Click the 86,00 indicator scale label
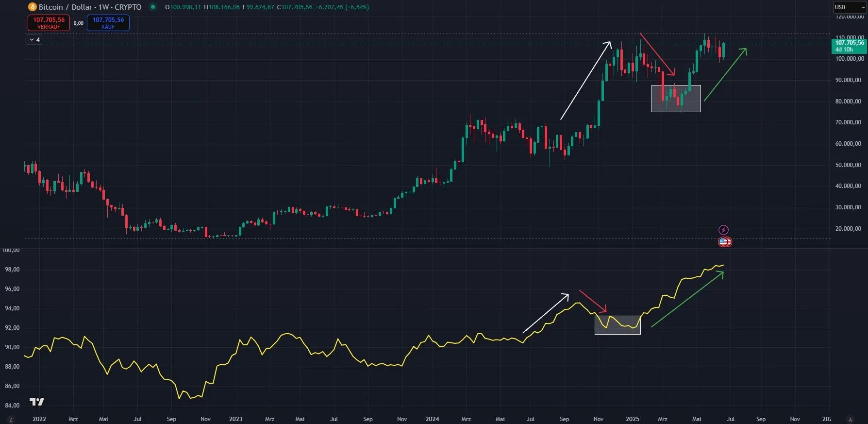868x424 pixels. [x=12, y=386]
